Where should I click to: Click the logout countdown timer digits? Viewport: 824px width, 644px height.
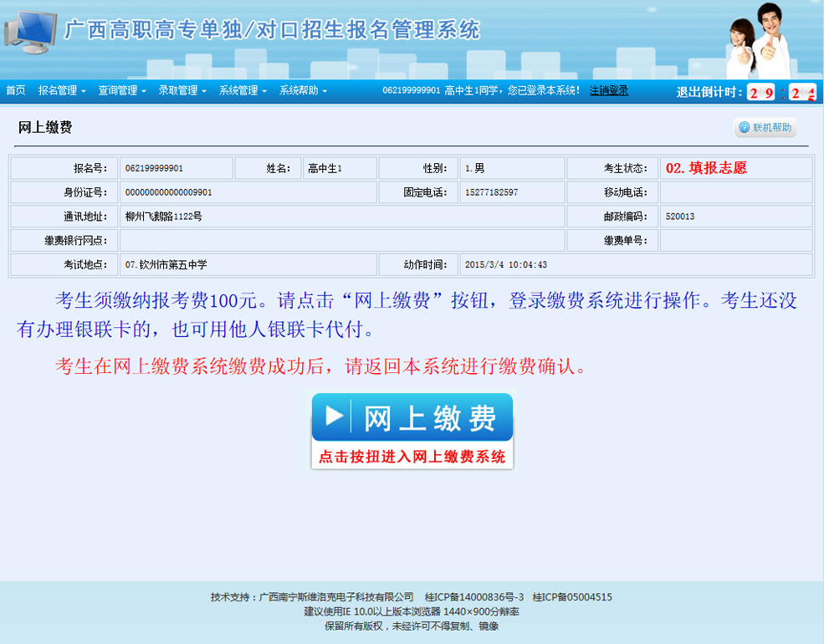click(x=780, y=92)
